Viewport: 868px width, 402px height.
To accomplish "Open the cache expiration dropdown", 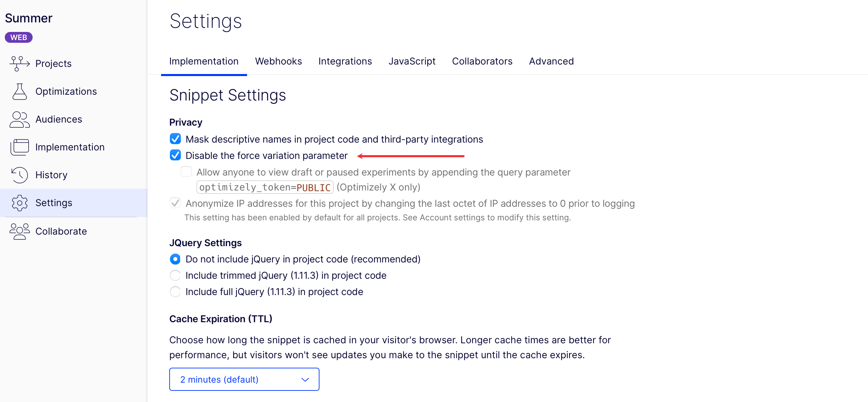I will tap(244, 379).
